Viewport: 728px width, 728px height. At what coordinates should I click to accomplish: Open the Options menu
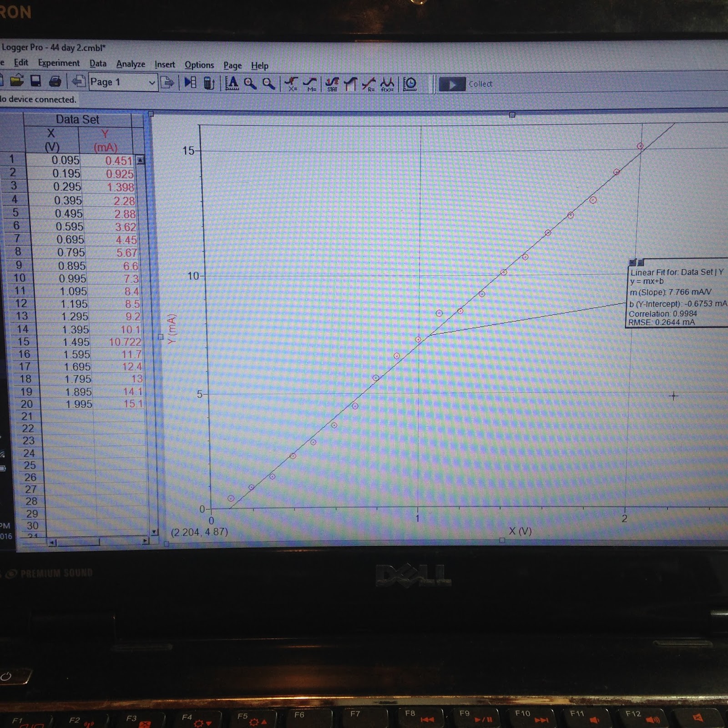(x=199, y=65)
